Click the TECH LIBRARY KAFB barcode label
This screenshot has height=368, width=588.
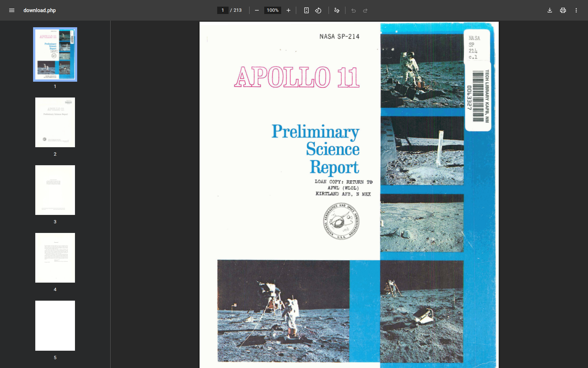coord(478,96)
